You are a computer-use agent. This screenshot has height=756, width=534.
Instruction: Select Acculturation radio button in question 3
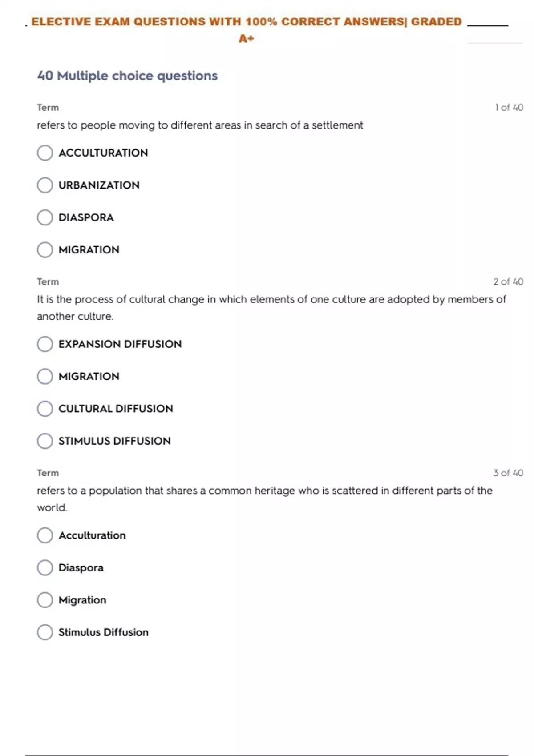tap(45, 535)
